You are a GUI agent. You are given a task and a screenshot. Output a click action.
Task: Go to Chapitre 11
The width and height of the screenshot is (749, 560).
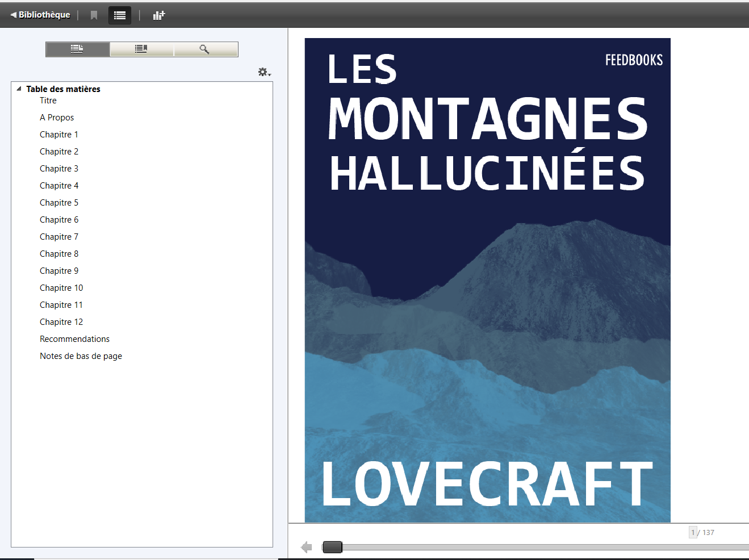tap(61, 305)
